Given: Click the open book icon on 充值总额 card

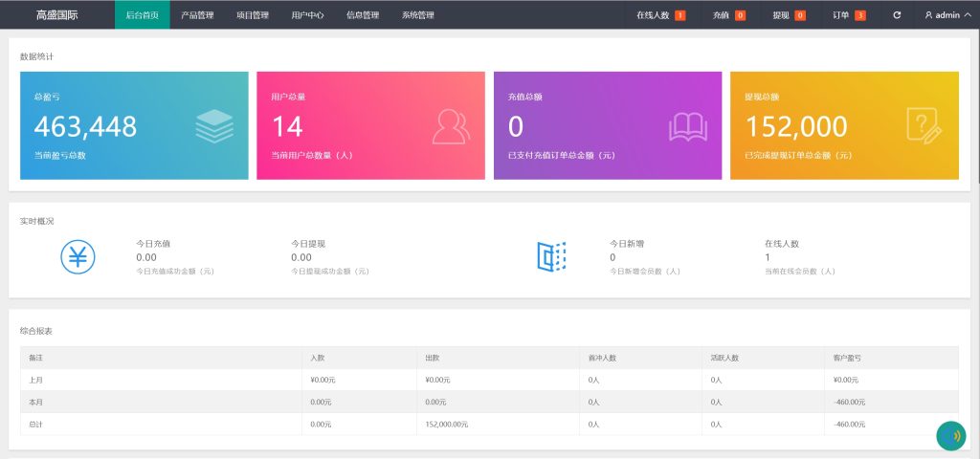Looking at the screenshot, I should click(x=687, y=127).
